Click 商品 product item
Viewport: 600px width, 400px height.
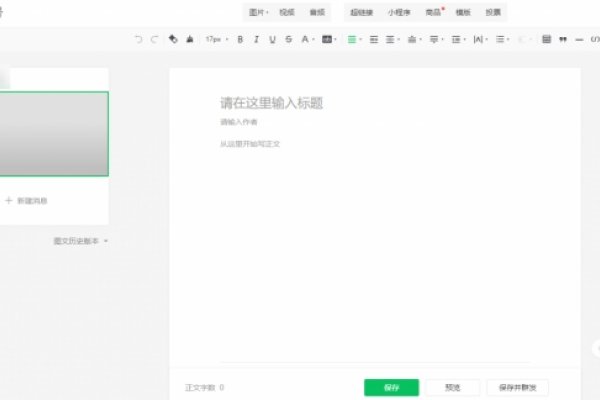click(x=433, y=12)
